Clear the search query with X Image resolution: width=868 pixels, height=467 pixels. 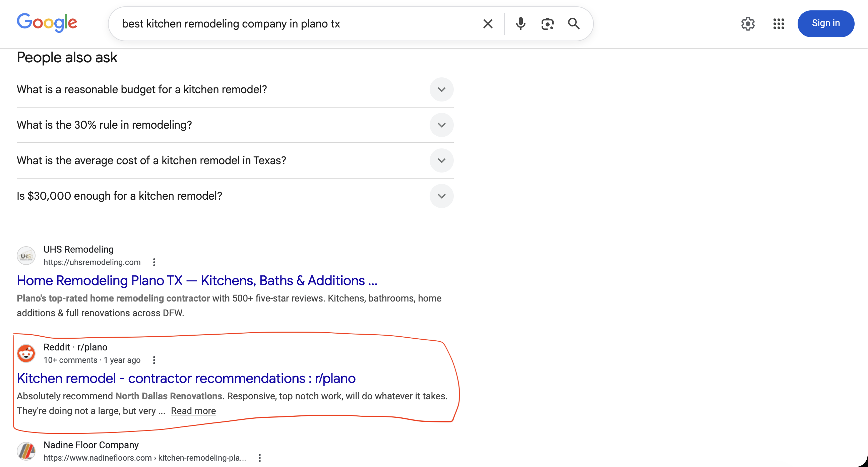(488, 24)
